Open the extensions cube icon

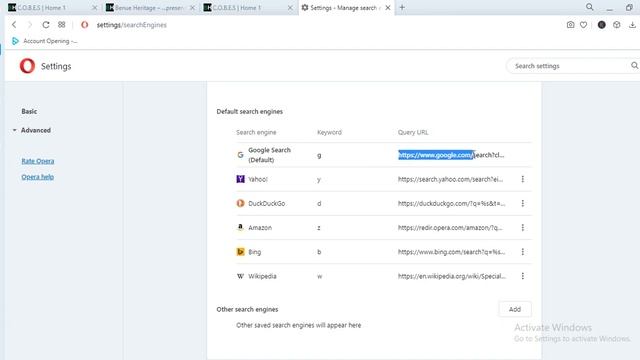[617, 25]
